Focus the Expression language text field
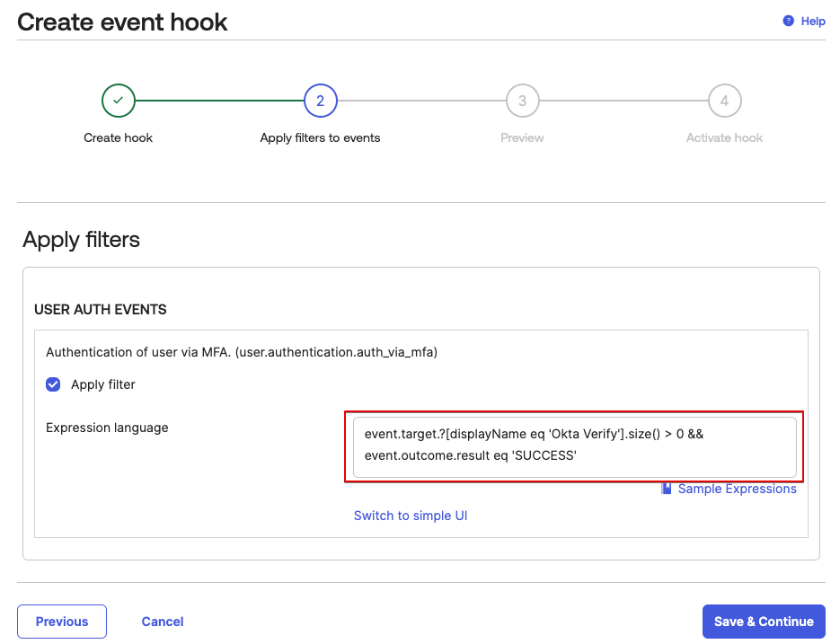 574,446
